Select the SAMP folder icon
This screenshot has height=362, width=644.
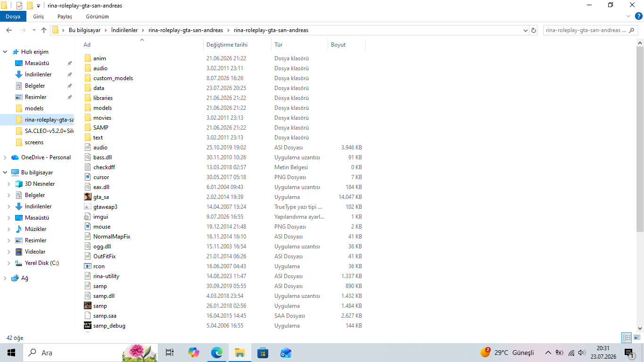(x=88, y=128)
